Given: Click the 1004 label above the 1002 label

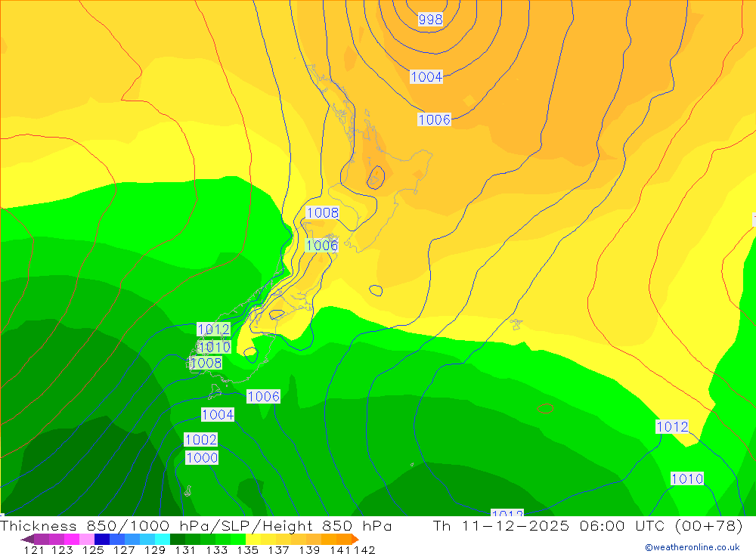Looking at the screenshot, I should (218, 415).
